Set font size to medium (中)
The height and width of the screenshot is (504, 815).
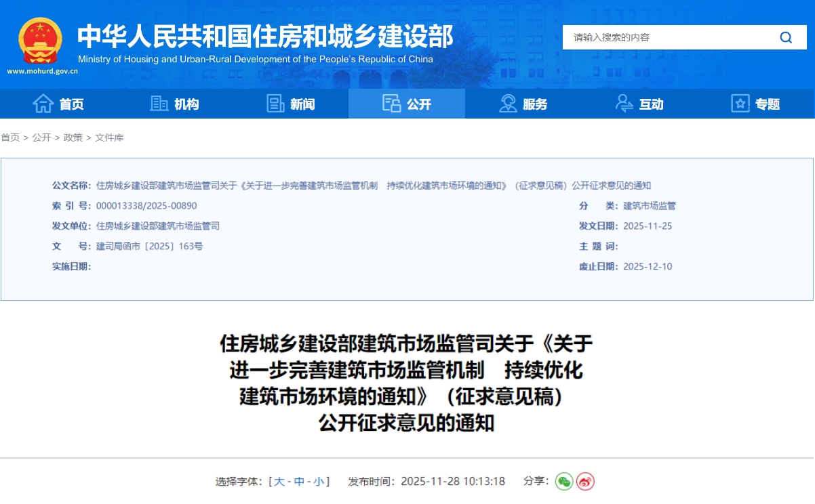tap(299, 482)
